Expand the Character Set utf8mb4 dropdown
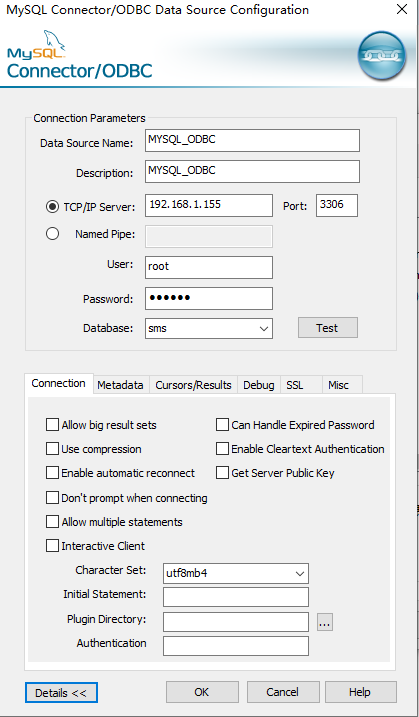 coord(236,573)
